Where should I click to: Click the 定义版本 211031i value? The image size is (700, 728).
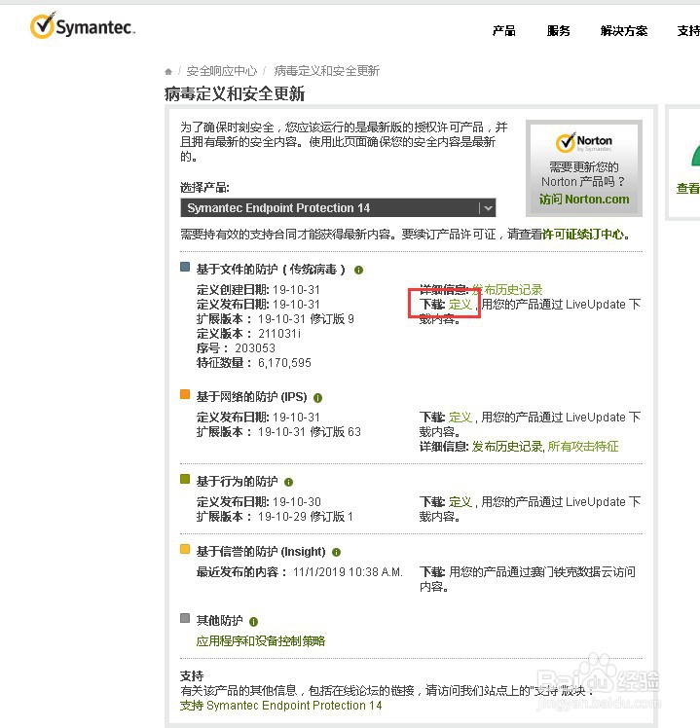(279, 334)
